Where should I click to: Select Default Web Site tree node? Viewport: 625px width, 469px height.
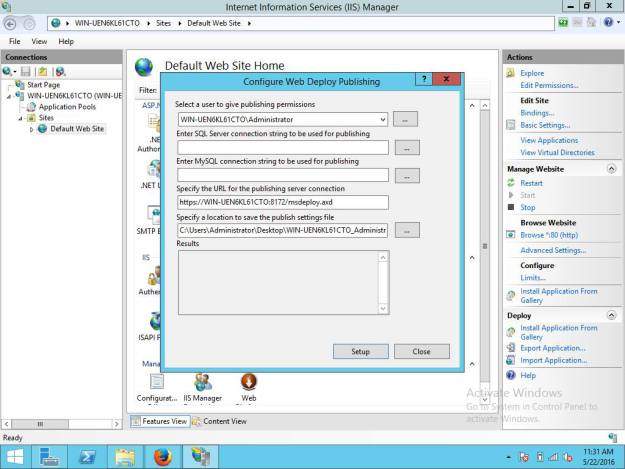click(x=77, y=129)
